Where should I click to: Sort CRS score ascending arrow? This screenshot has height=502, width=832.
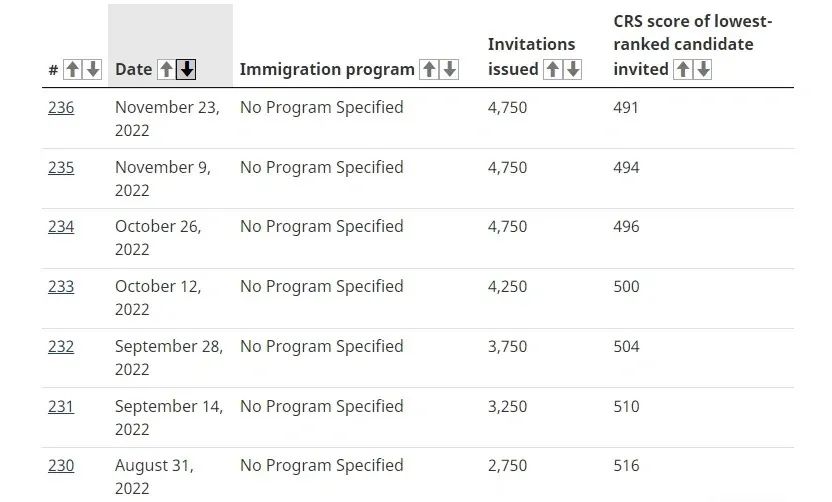(683, 69)
